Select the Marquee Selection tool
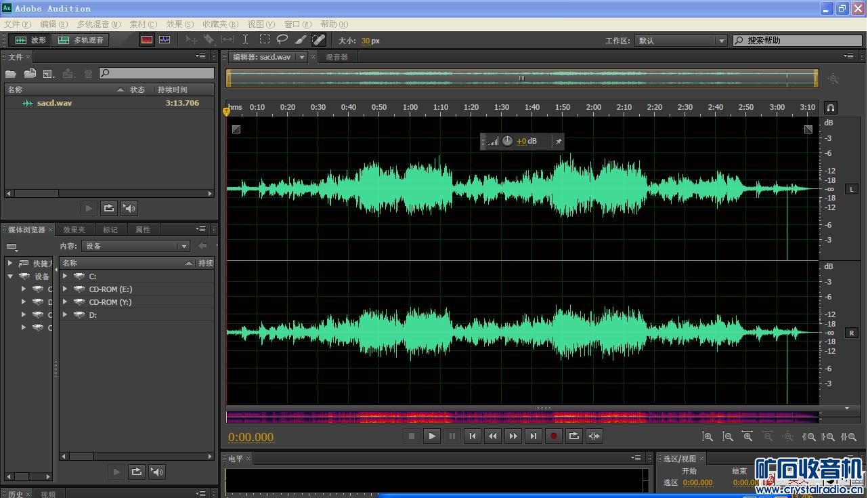This screenshot has height=498, width=868. pos(264,41)
